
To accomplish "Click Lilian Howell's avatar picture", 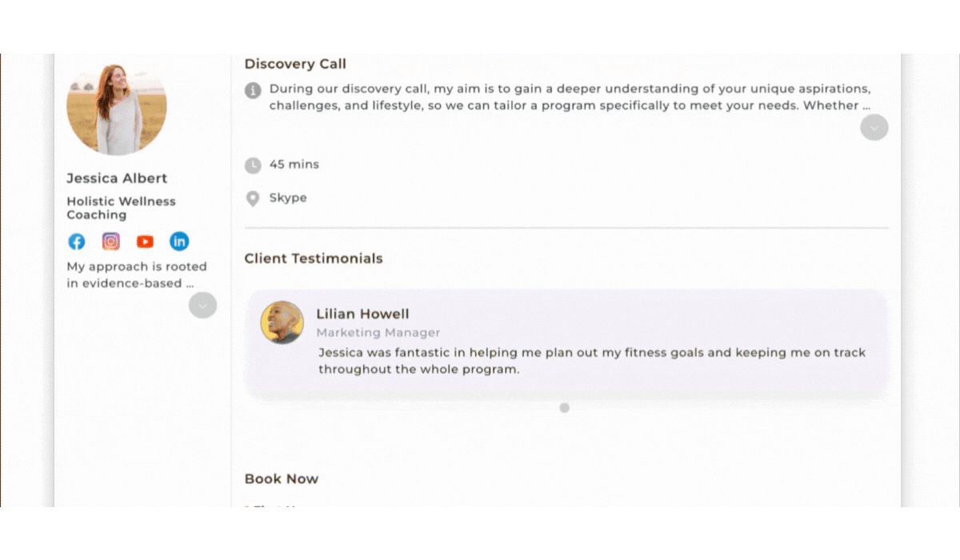I will (x=282, y=322).
